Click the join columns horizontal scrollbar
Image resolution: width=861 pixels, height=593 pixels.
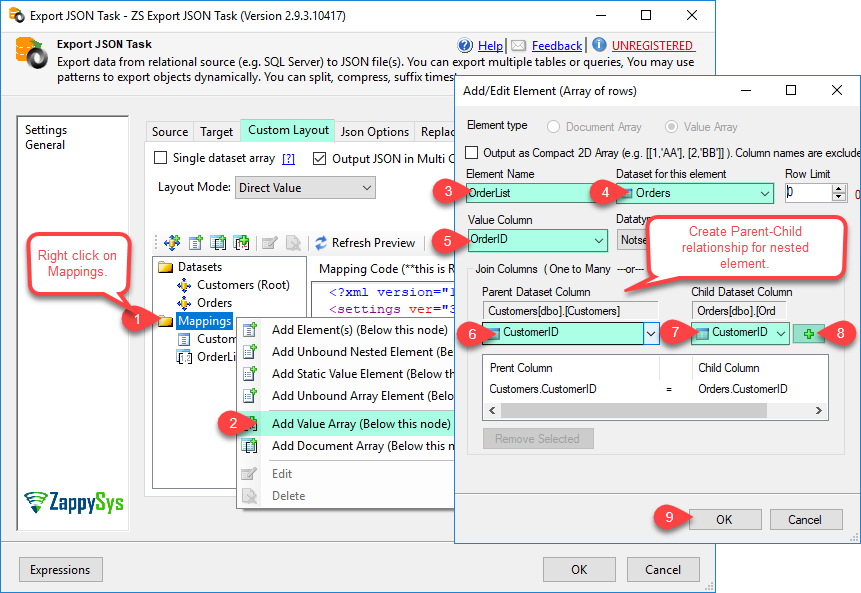click(655, 410)
